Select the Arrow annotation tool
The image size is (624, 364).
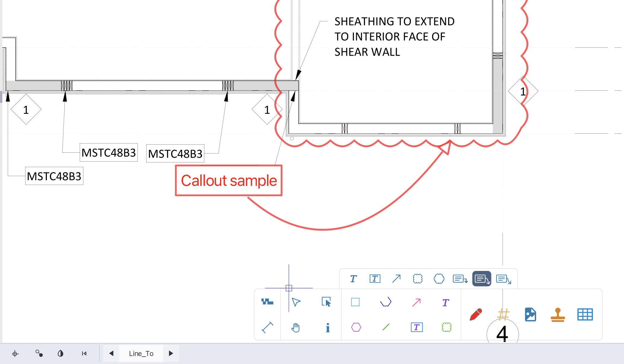click(x=396, y=279)
